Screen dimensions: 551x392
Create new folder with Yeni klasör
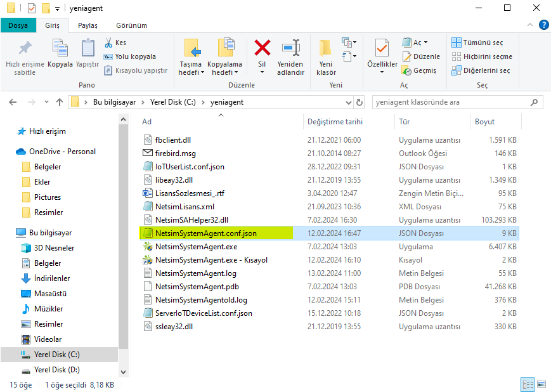[x=326, y=58]
